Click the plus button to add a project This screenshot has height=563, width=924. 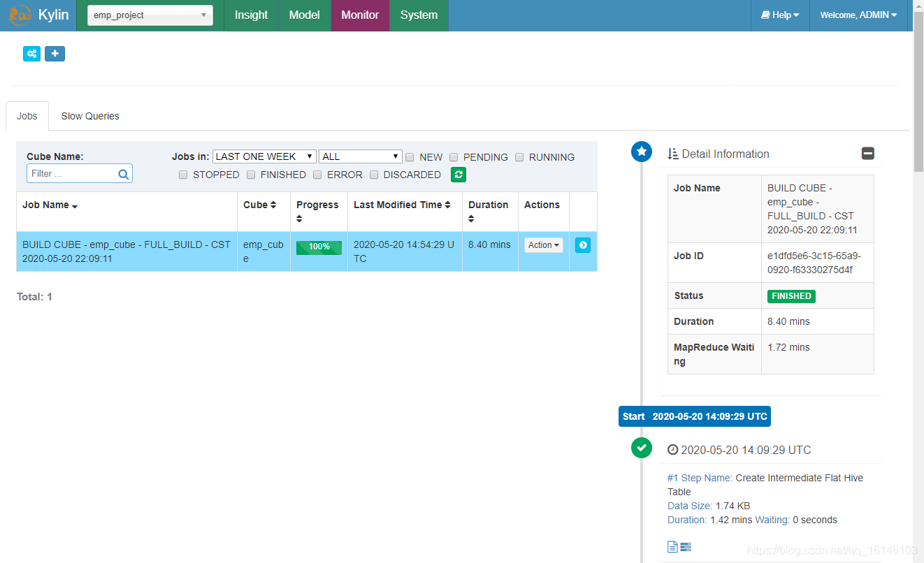tap(55, 54)
